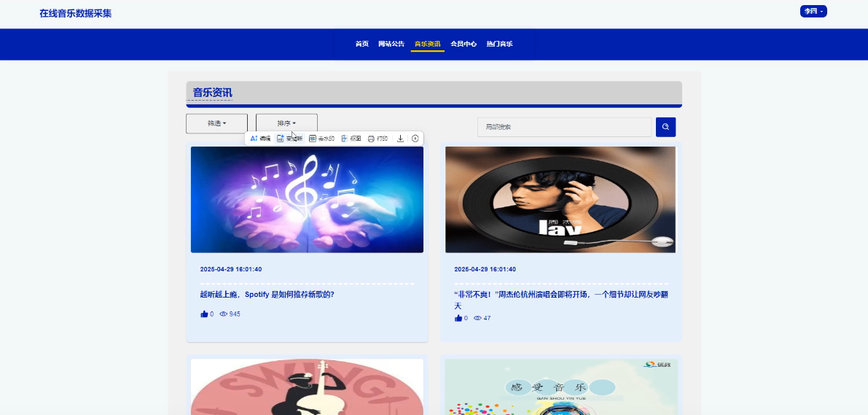Open the music notes hands thumbnail
868x415 pixels.
308,199
